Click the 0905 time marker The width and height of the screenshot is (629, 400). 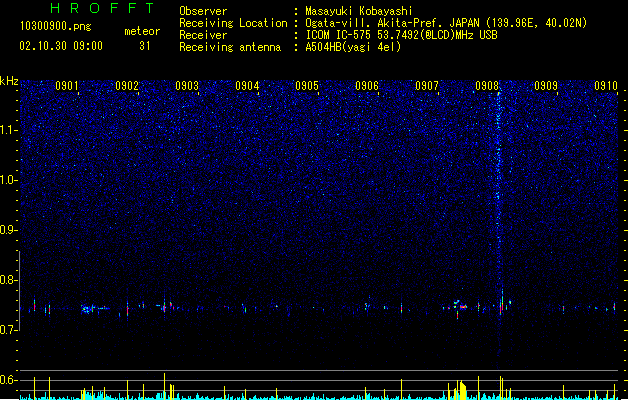[x=307, y=86]
